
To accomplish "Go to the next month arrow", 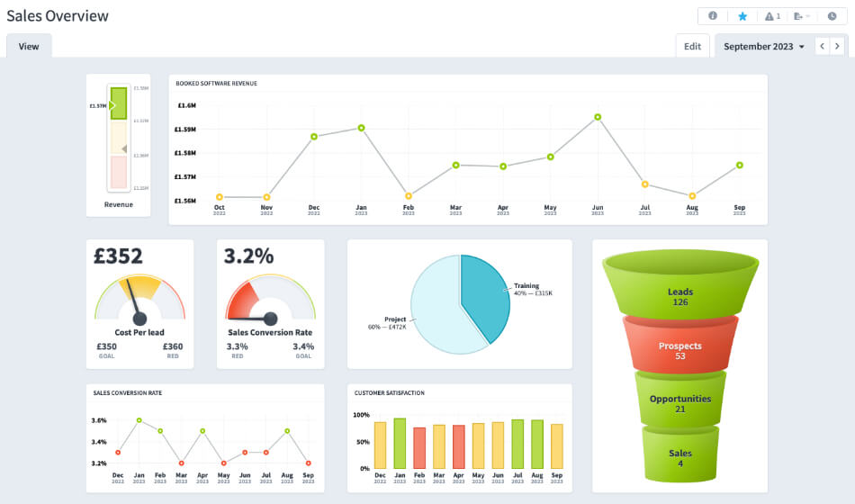I will 837,46.
